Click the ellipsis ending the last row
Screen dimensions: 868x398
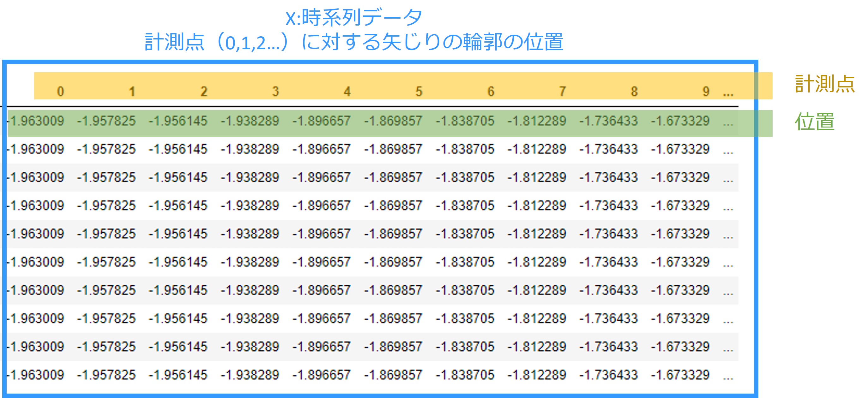pyautogui.click(x=728, y=377)
